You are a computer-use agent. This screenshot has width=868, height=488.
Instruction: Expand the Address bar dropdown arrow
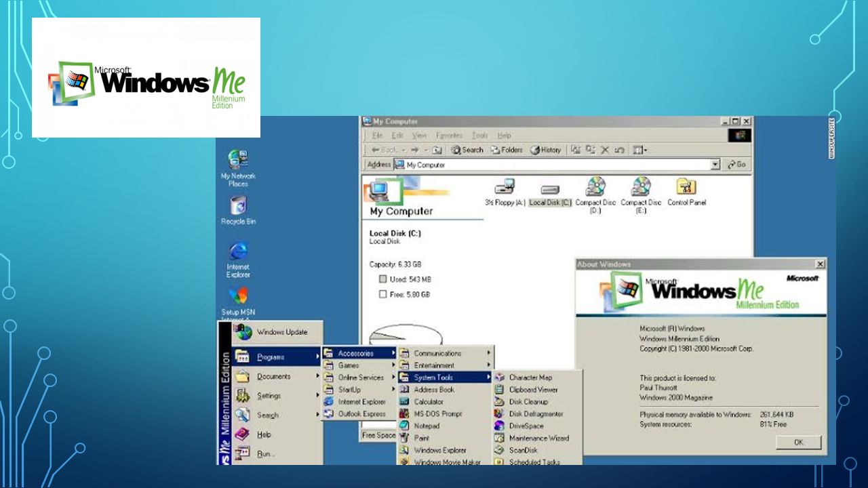point(715,165)
